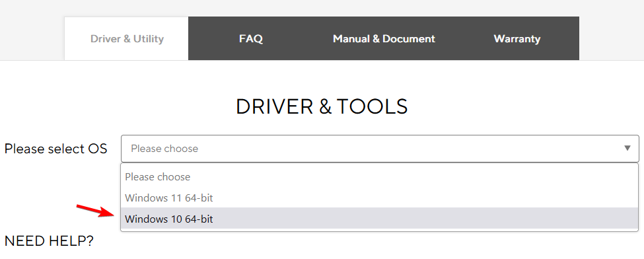This screenshot has width=644, height=259.
Task: Go to the Warranty tab
Action: coord(517,38)
